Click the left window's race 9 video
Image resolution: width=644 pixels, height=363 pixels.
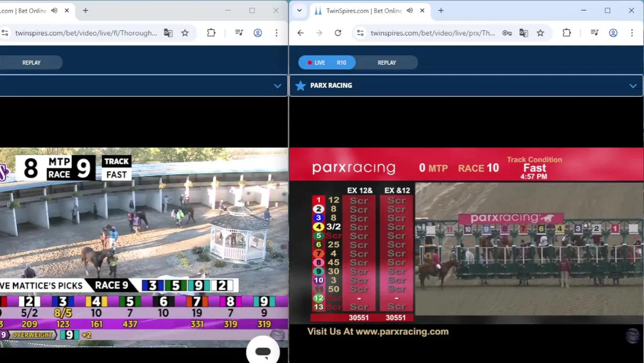click(144, 247)
